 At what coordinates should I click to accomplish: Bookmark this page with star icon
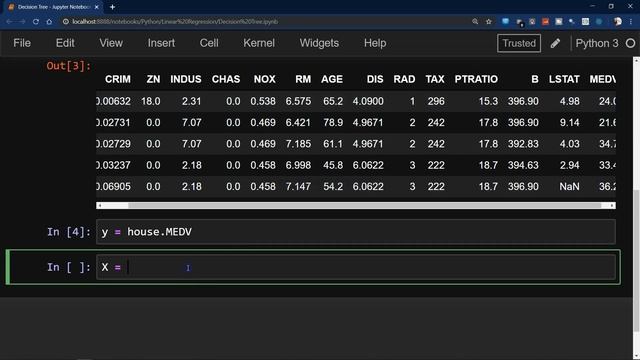(x=489, y=22)
